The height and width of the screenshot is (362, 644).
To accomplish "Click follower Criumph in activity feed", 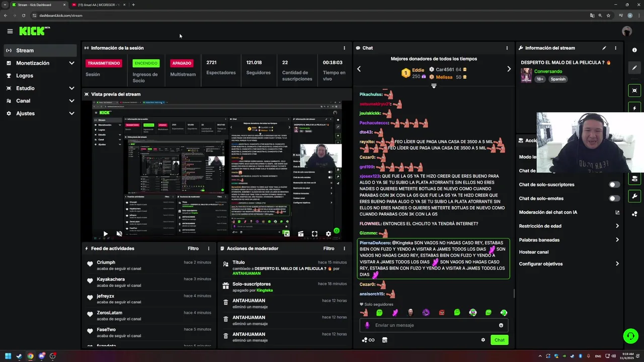I will [x=106, y=262].
